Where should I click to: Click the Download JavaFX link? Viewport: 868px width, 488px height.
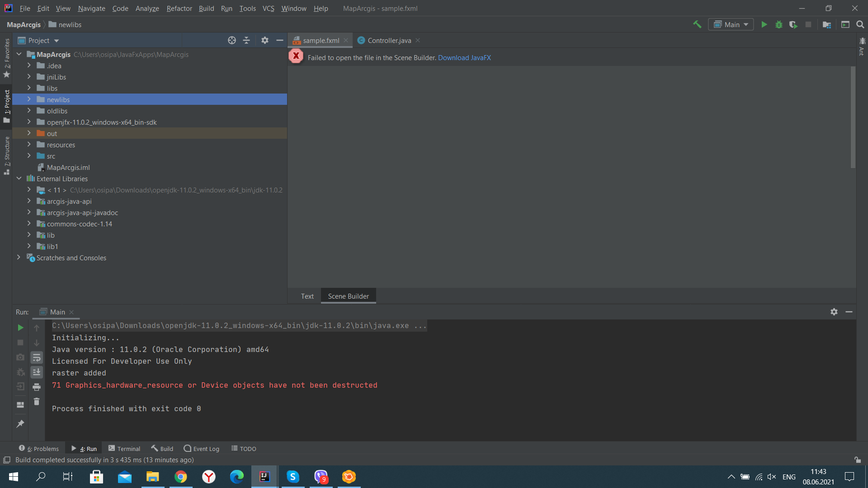(464, 57)
